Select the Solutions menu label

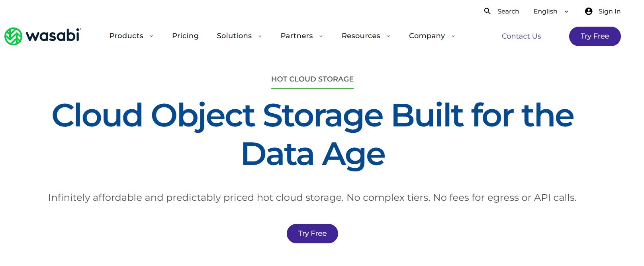(234, 36)
